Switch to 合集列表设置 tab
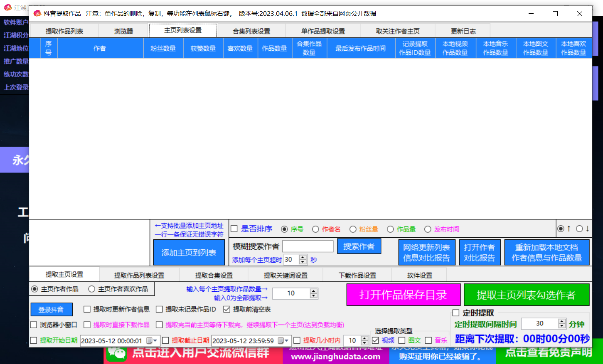Screen dimensions: 603x364 click(x=251, y=31)
